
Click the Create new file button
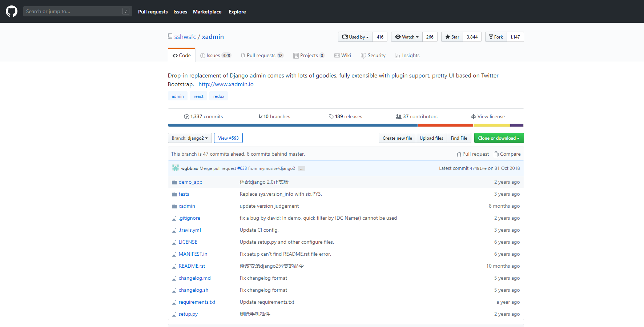point(397,138)
